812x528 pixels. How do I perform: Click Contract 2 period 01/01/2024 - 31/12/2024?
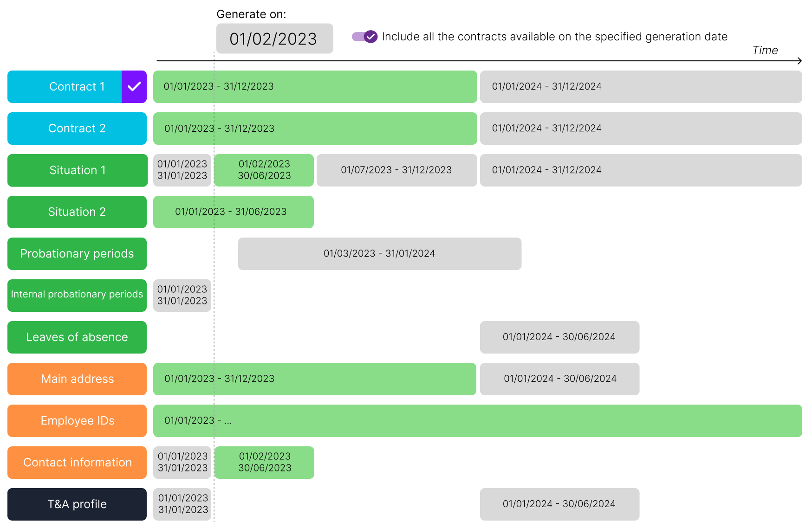point(641,129)
